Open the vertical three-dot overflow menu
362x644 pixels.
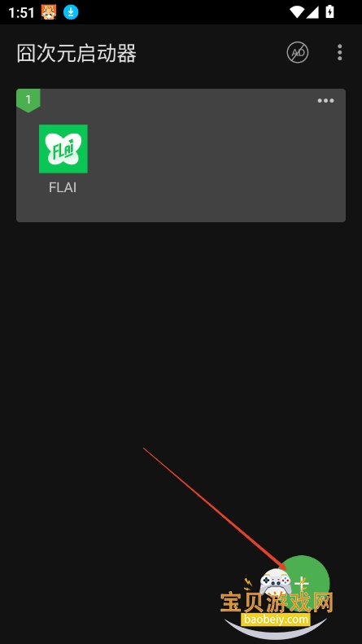339,53
